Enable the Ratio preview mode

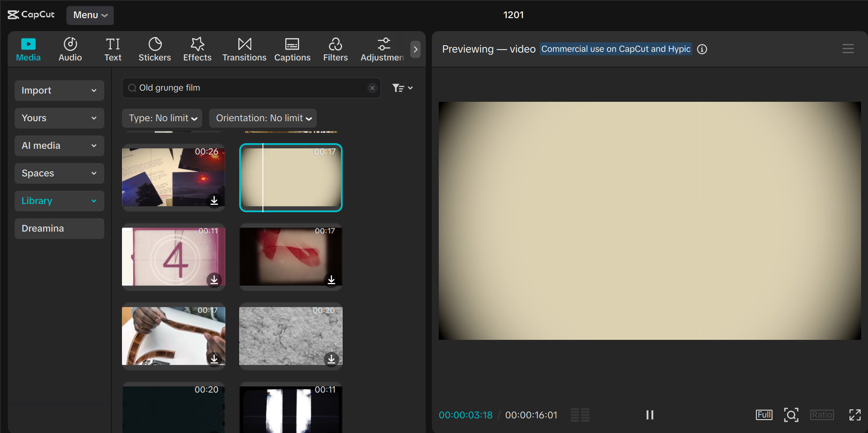(x=822, y=414)
